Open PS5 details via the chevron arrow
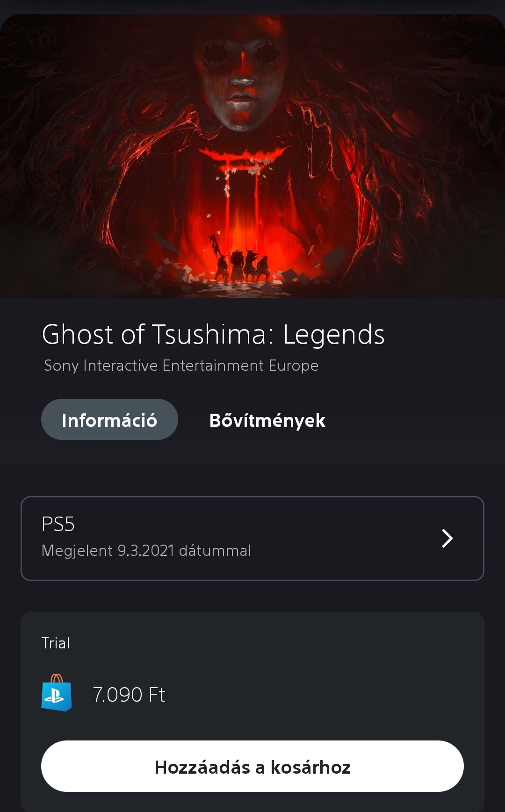 click(447, 539)
